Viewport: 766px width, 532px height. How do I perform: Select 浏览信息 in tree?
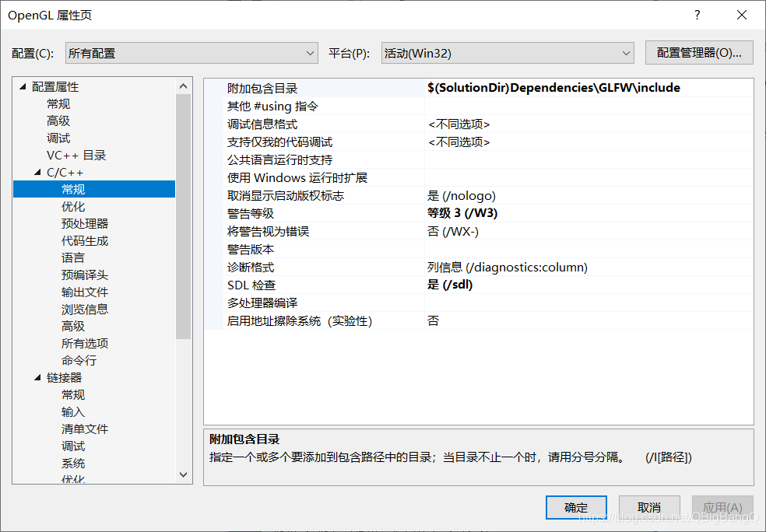tap(85, 309)
